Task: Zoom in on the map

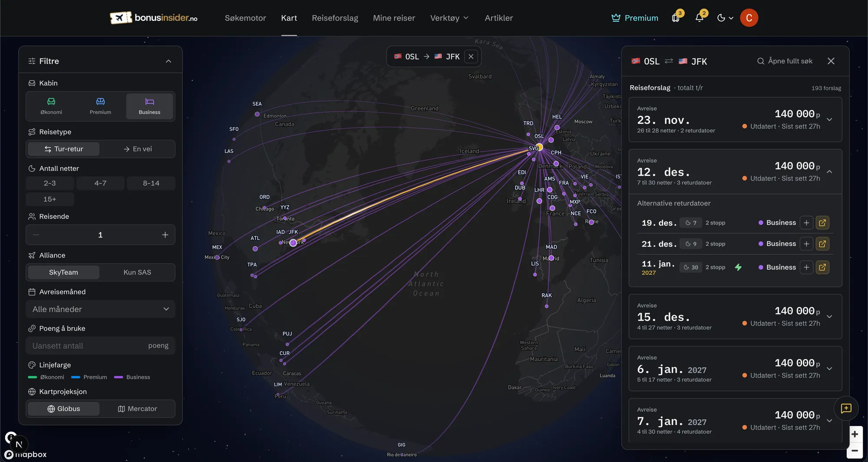Action: tap(855, 434)
